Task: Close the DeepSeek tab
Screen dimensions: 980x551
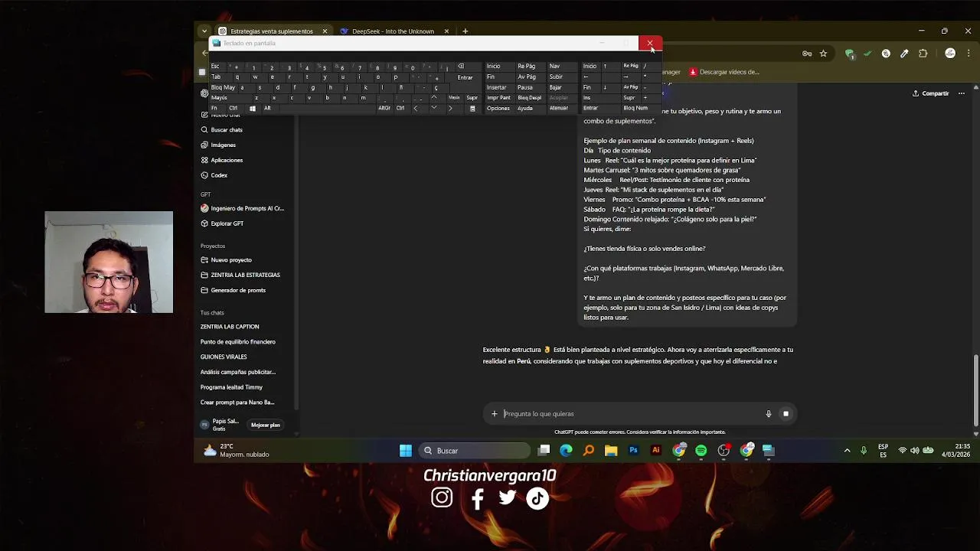Action: pyautogui.click(x=446, y=31)
